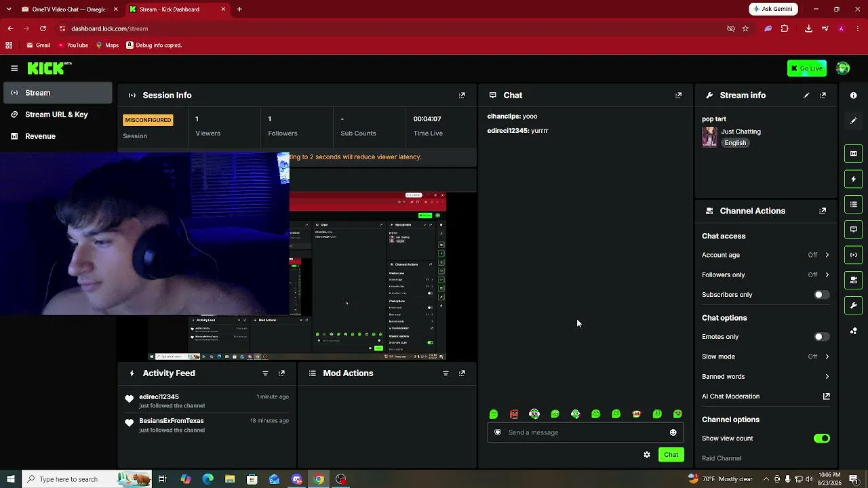Open Activity Feed filter dropdown
Viewport: 868px width, 488px height.
265,373
